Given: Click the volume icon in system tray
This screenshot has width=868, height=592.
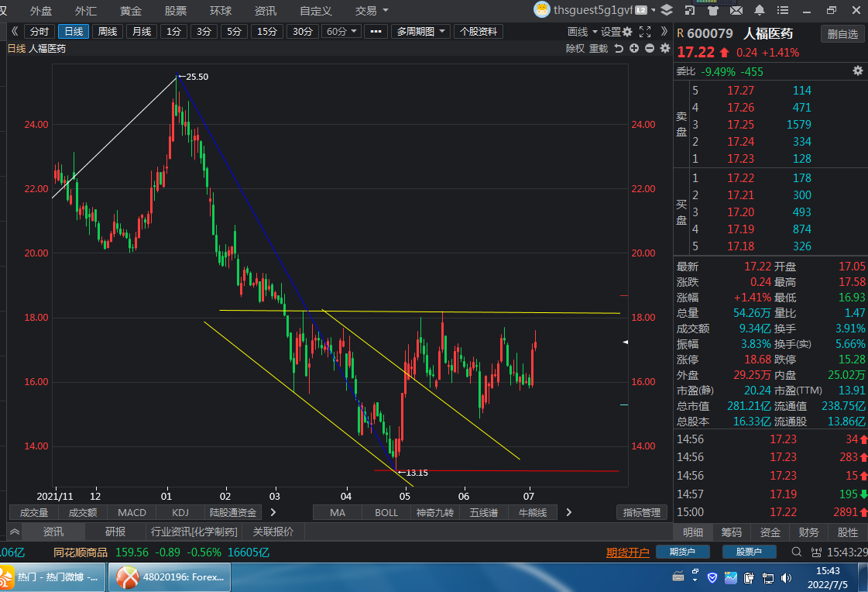Looking at the screenshot, I should coord(785,578).
